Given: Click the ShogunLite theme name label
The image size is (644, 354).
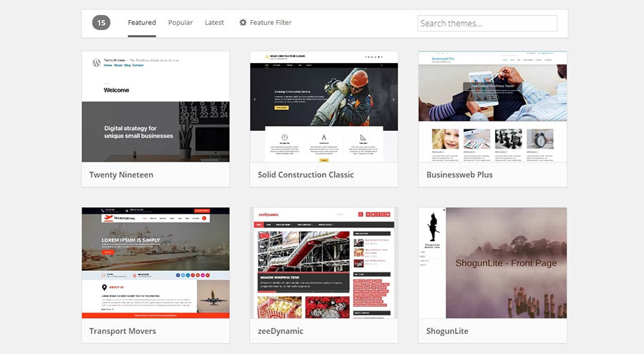Looking at the screenshot, I should pos(447,331).
